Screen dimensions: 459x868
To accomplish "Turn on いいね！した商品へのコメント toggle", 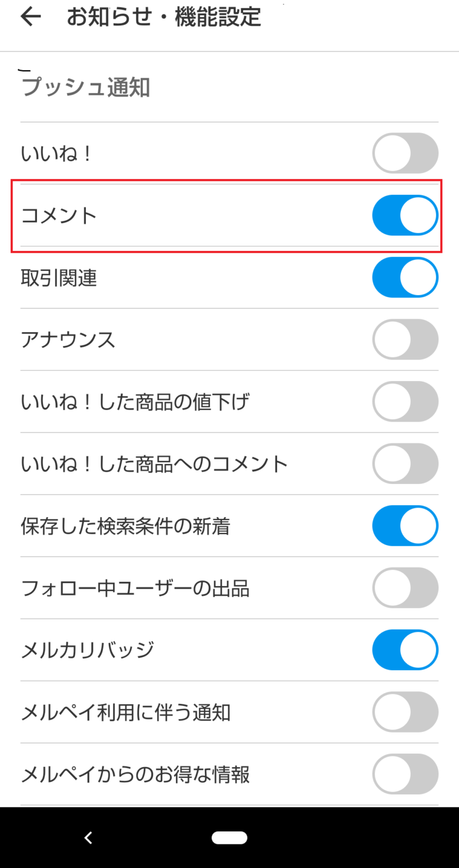I will [x=405, y=464].
